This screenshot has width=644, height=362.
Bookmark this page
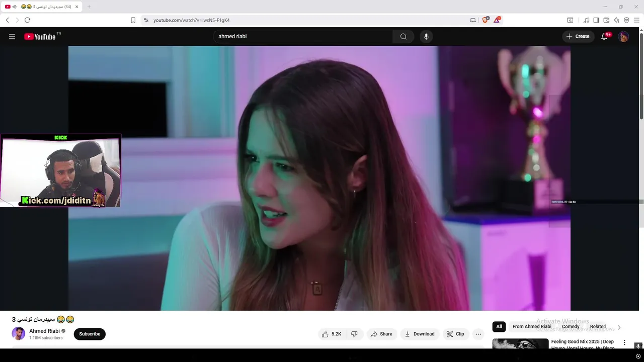[133, 20]
